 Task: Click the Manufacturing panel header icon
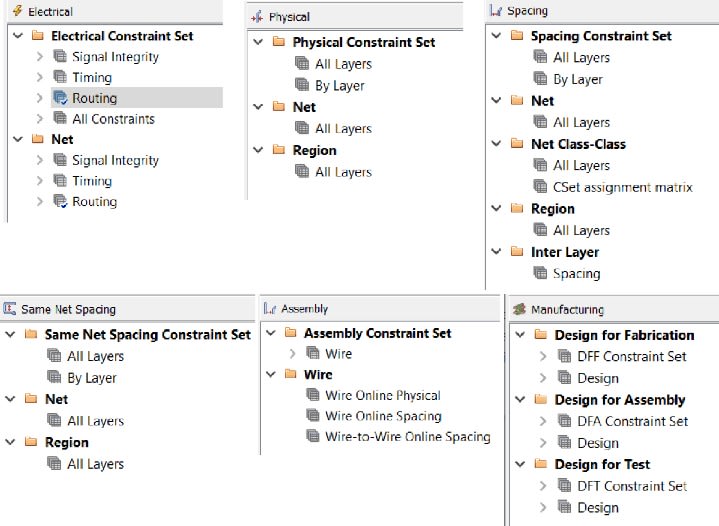tap(519, 310)
